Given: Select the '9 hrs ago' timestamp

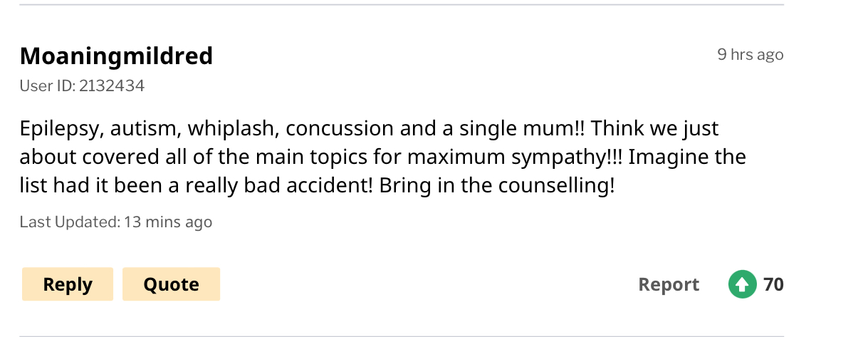Looking at the screenshot, I should 751,54.
